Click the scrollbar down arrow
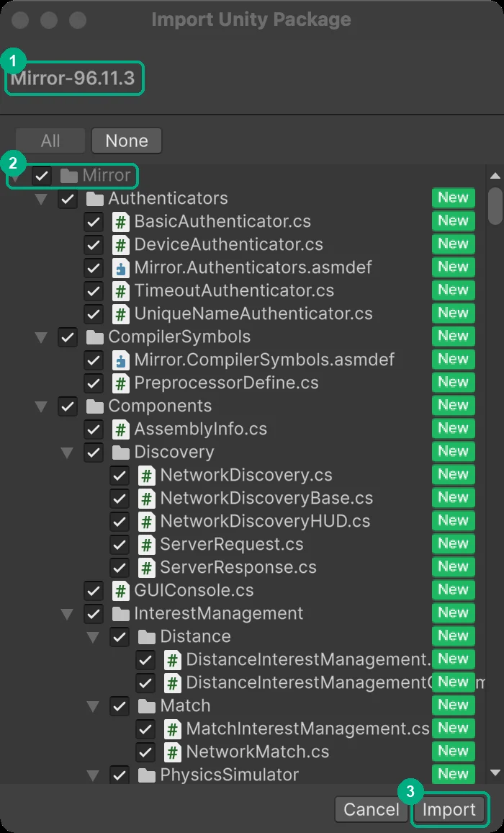Image resolution: width=504 pixels, height=833 pixels. 495,773
